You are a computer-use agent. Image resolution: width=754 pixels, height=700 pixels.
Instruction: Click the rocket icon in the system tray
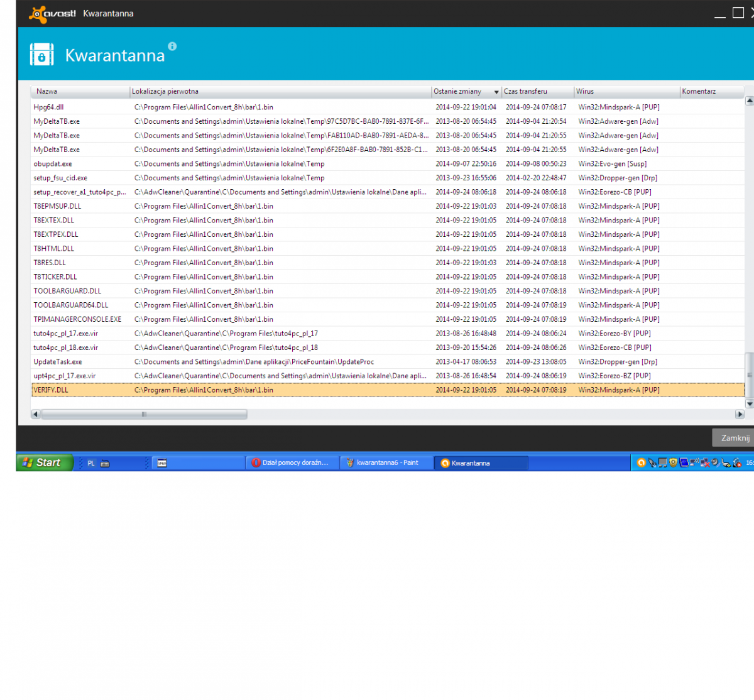652,463
